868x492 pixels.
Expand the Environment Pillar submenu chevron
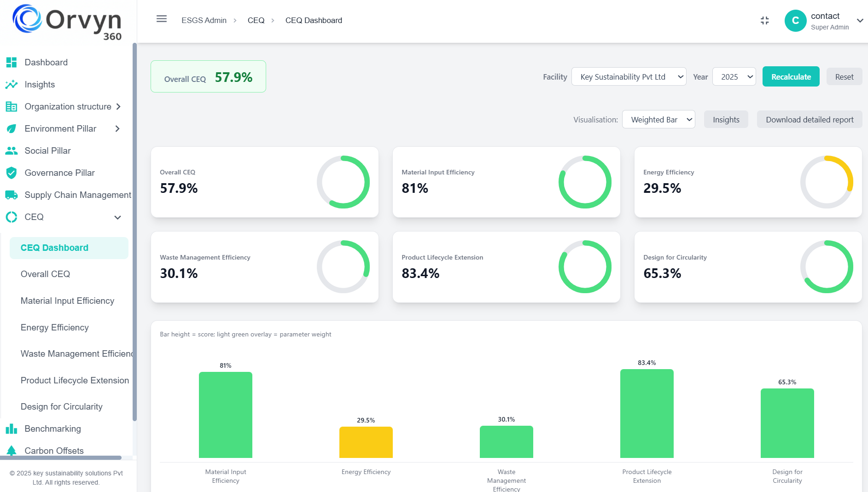pyautogui.click(x=117, y=129)
